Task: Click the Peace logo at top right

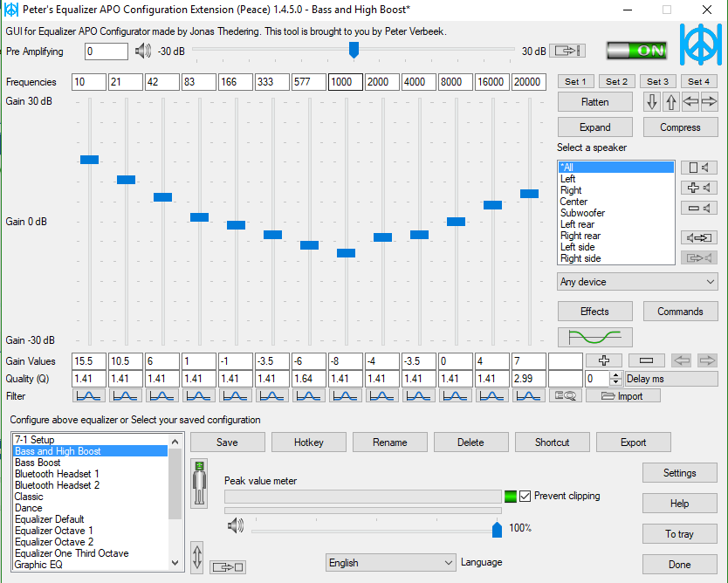Action: click(701, 45)
